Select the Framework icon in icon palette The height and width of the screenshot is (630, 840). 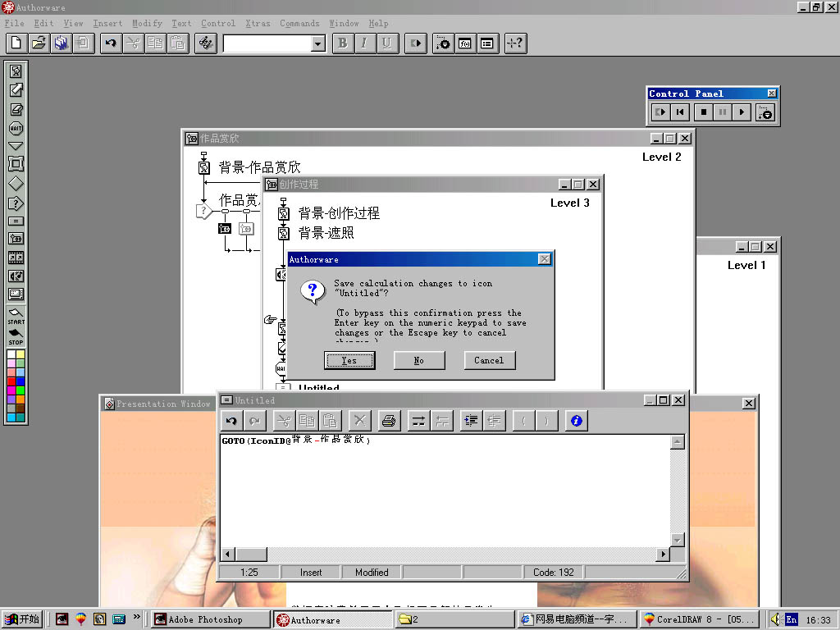[x=16, y=164]
